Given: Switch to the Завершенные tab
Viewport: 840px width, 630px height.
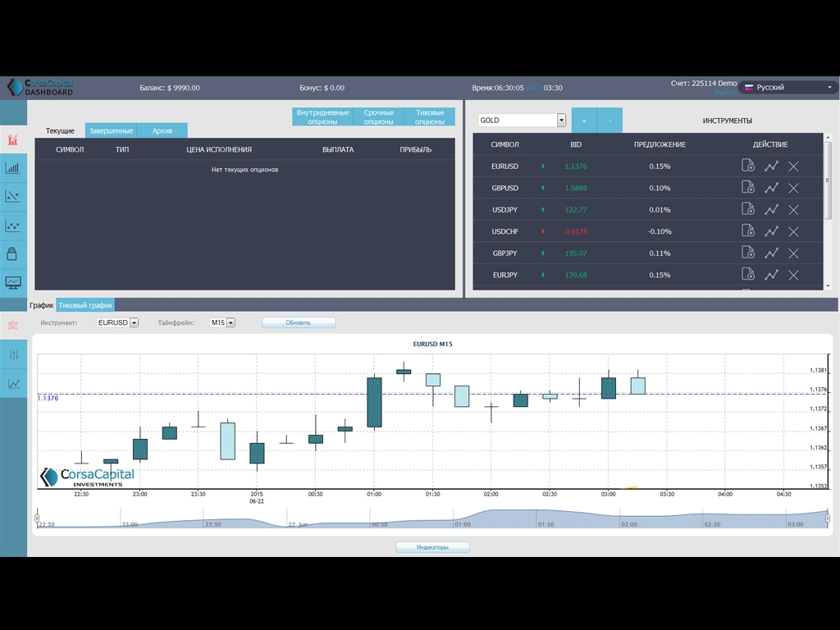Looking at the screenshot, I should (x=111, y=130).
